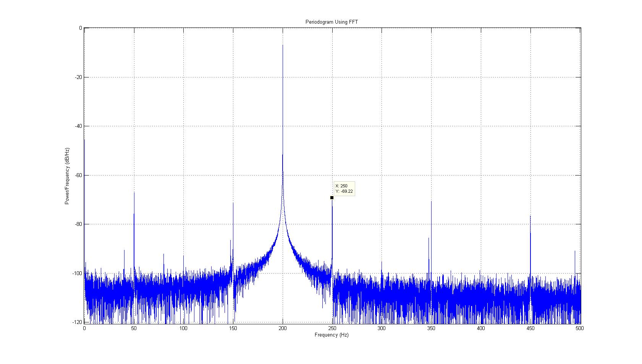Image resolution: width=642 pixels, height=364 pixels.
Task: Click the top of the main 200 Hz peak
Action: [283, 46]
